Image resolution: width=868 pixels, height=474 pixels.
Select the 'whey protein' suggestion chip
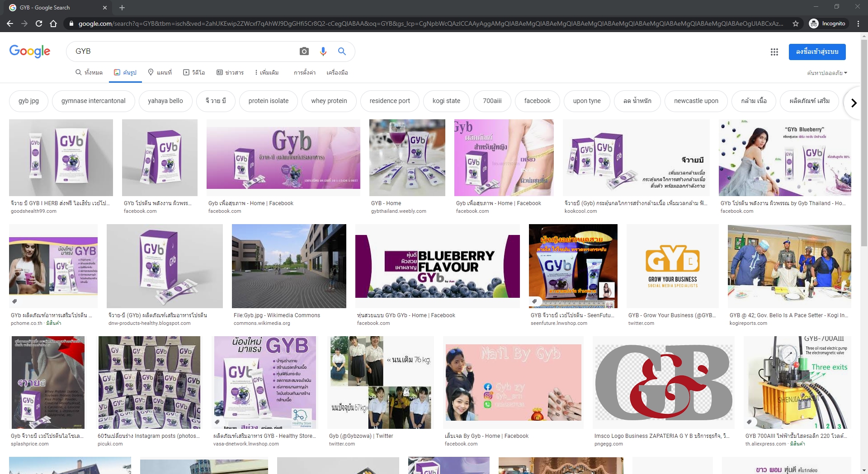(x=329, y=101)
